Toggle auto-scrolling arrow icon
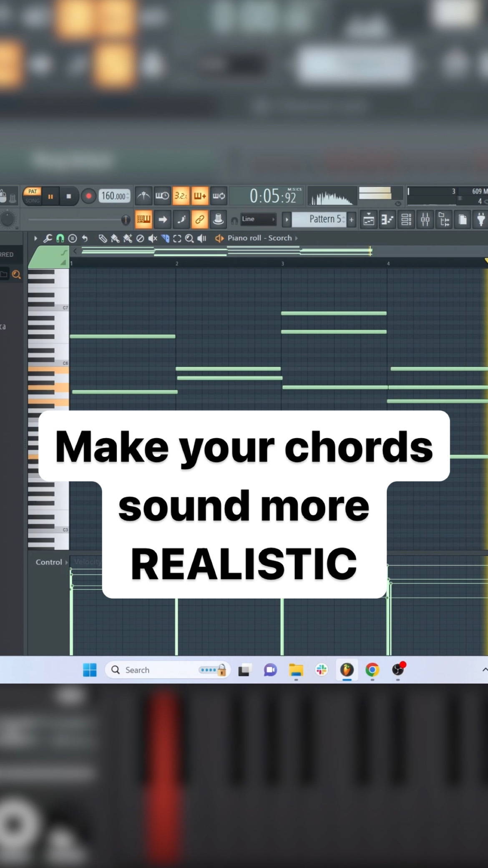The width and height of the screenshot is (488, 868). pyautogui.click(x=163, y=219)
